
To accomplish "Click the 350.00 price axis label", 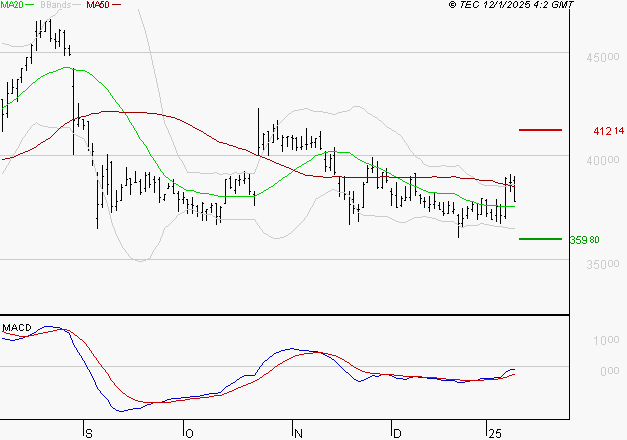I will click(x=603, y=264).
